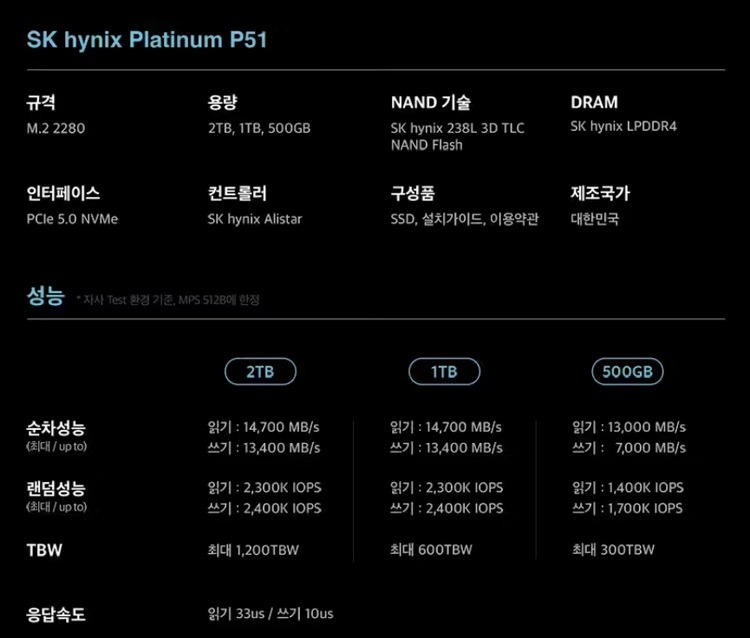Click the 용량 heading

pos(222,102)
